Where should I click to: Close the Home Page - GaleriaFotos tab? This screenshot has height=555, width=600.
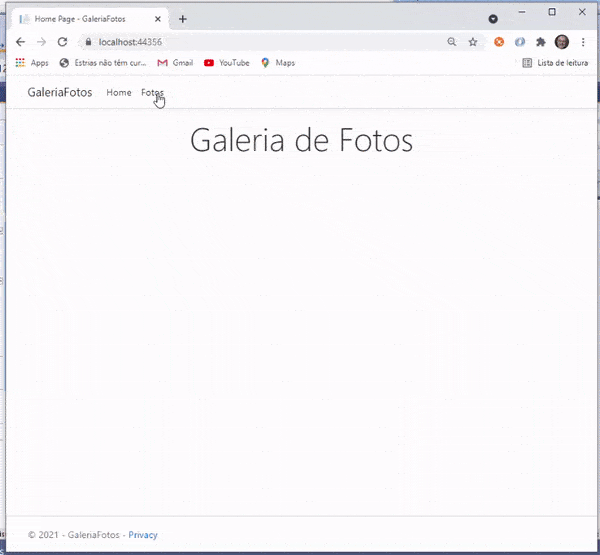[158, 19]
